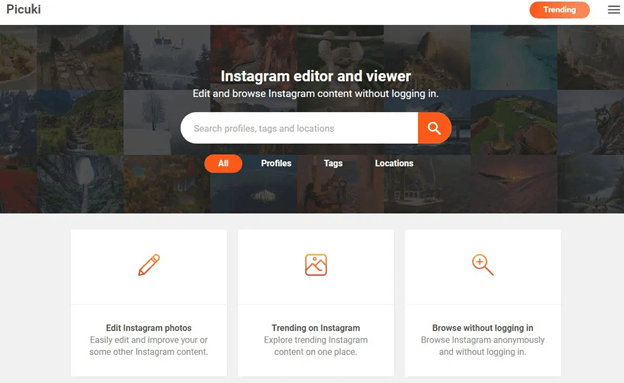Click the picture icon for trending
624x383 pixels.
point(316,265)
